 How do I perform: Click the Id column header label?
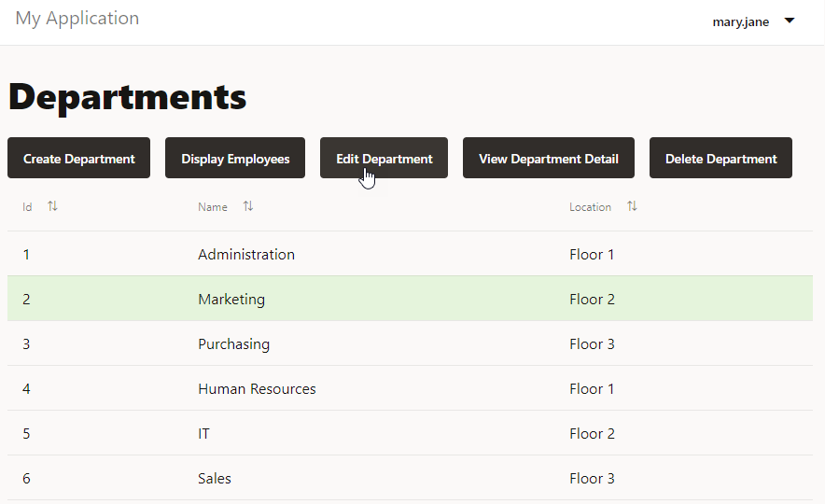(x=27, y=207)
